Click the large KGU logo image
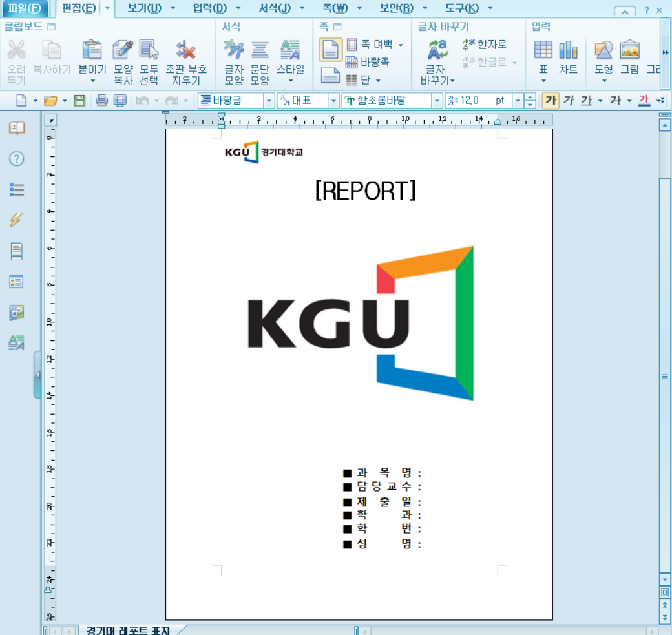The width and height of the screenshot is (672, 635). [x=361, y=323]
